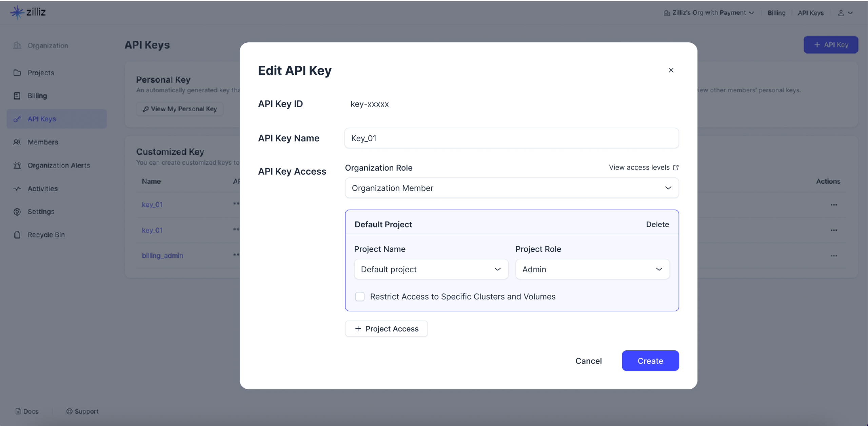Click the Projects folder icon in sidebar

pyautogui.click(x=17, y=73)
